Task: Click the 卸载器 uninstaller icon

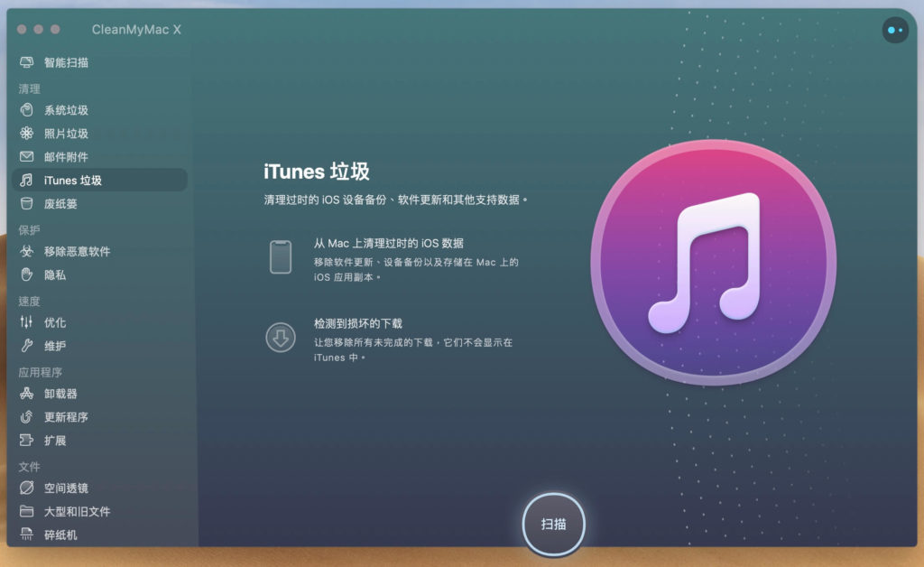Action: coord(26,393)
